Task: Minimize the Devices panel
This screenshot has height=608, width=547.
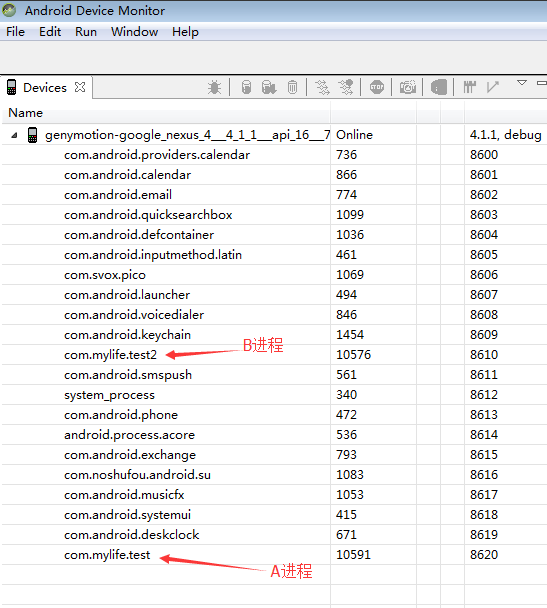Action: pyautogui.click(x=542, y=83)
